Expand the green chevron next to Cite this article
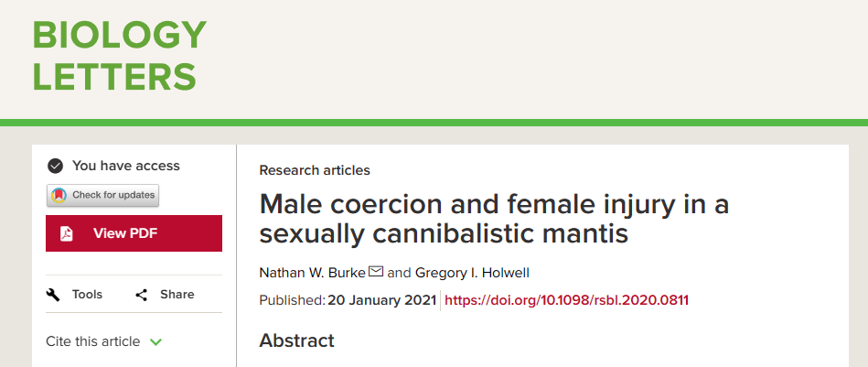868x367 pixels. pos(155,342)
